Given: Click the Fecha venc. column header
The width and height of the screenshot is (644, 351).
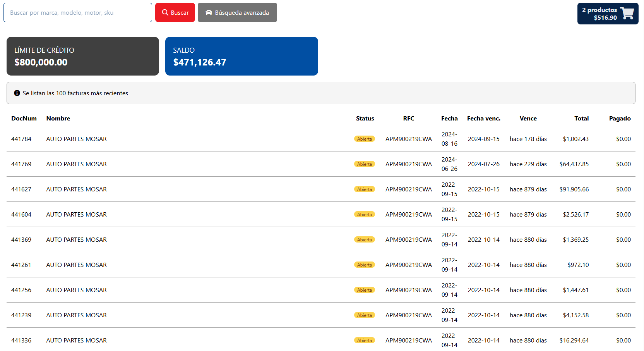Looking at the screenshot, I should 483,119.
